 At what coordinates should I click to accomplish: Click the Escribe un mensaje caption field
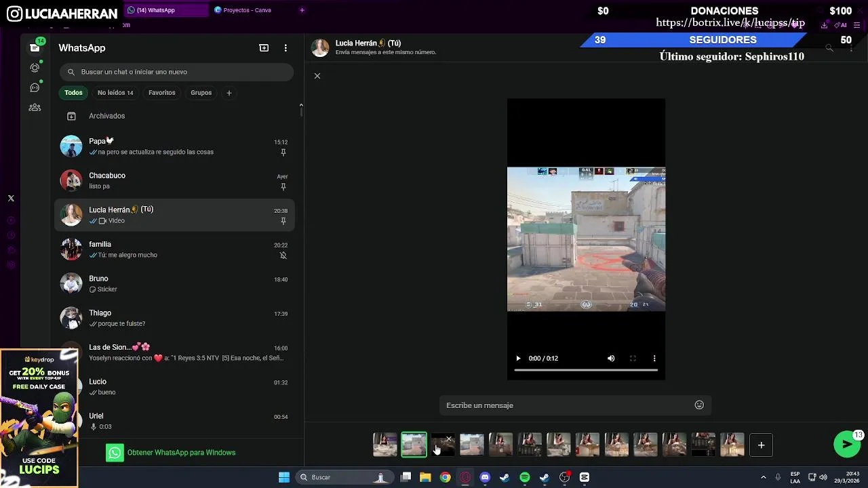pyautogui.click(x=575, y=405)
